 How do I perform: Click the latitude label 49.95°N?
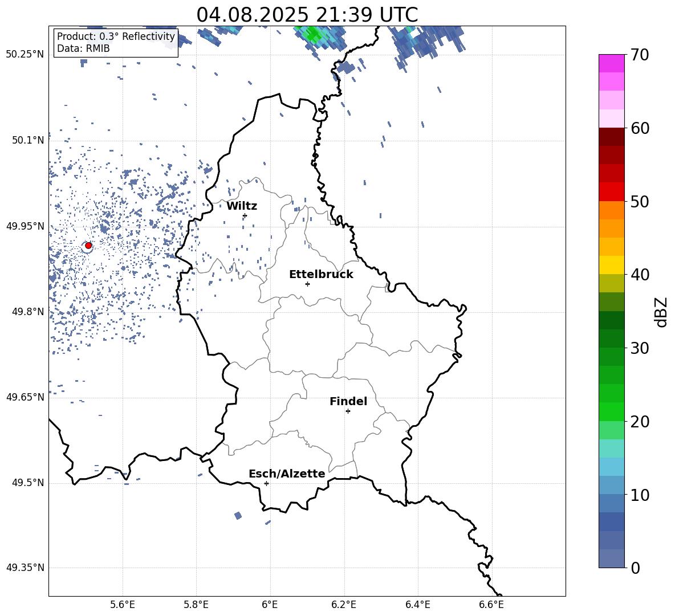coord(25,226)
